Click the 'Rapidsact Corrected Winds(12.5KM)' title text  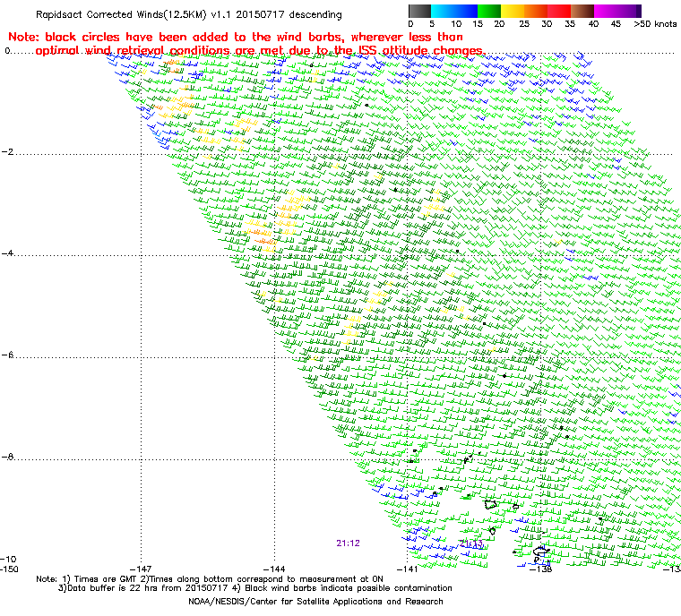[x=121, y=14]
